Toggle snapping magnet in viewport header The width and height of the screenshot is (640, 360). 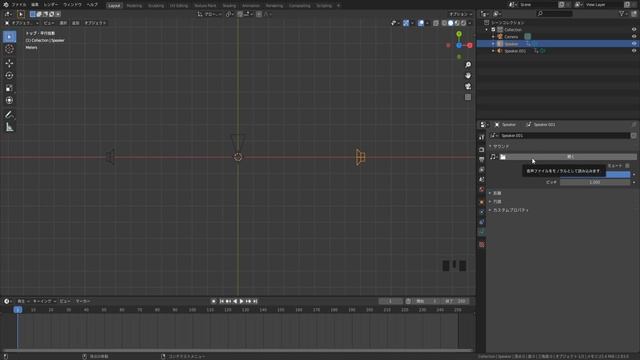(240, 14)
